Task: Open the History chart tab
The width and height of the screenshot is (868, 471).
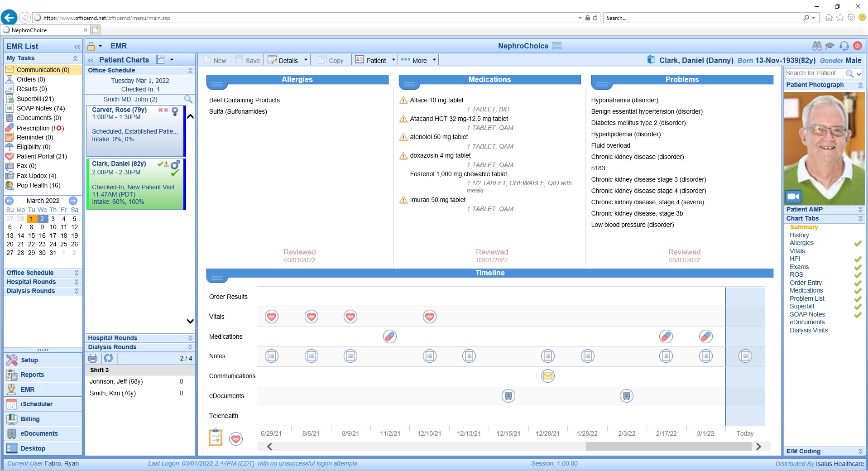Action: 799,235
